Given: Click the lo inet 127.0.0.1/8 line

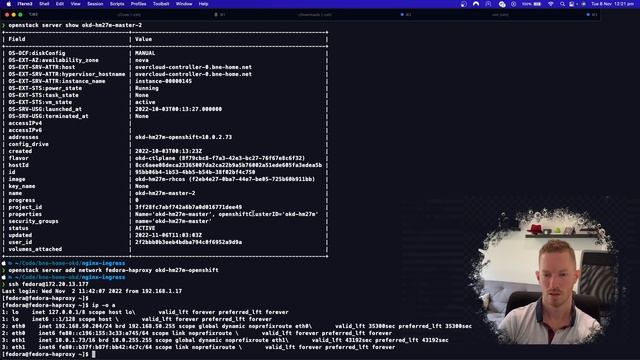Looking at the screenshot, I should click(145, 312).
